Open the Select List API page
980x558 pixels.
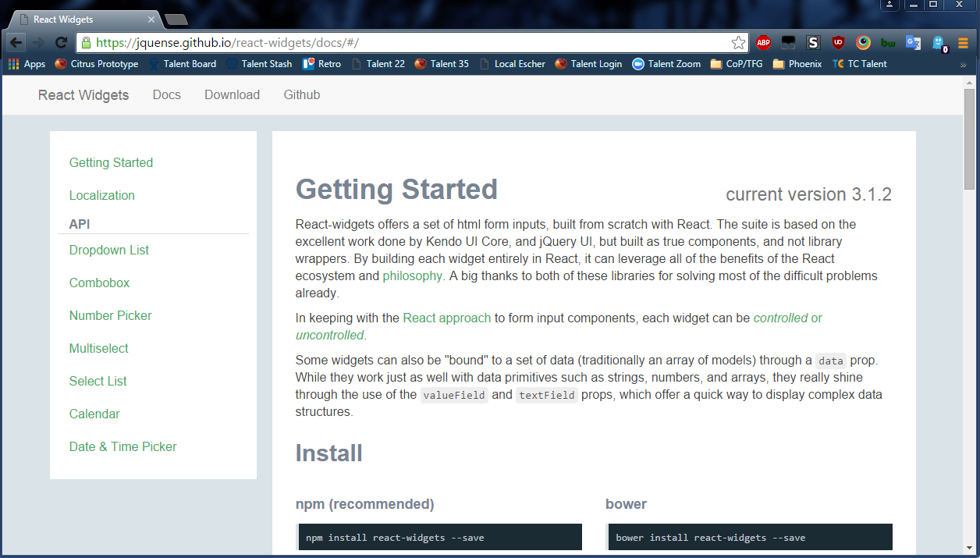[x=98, y=381]
